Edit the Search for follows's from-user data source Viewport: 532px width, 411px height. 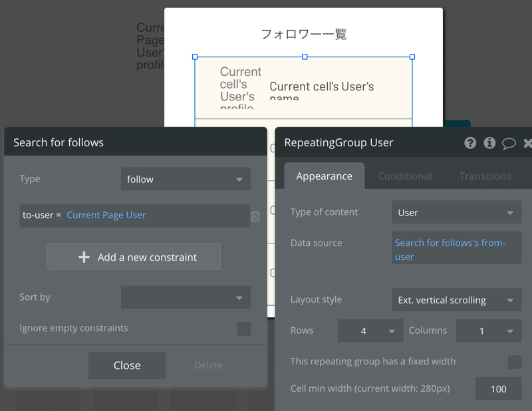click(456, 248)
